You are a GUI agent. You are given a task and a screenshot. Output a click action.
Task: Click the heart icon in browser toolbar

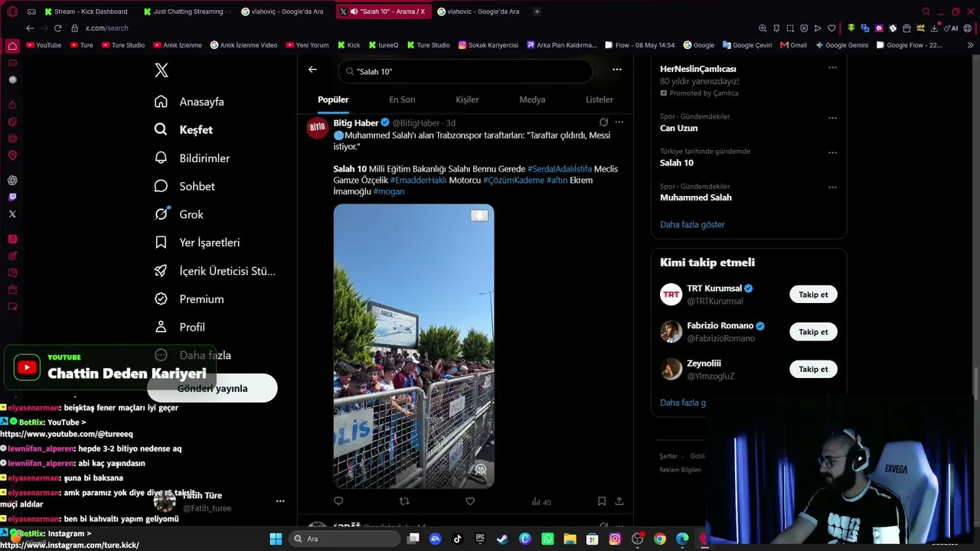(831, 28)
